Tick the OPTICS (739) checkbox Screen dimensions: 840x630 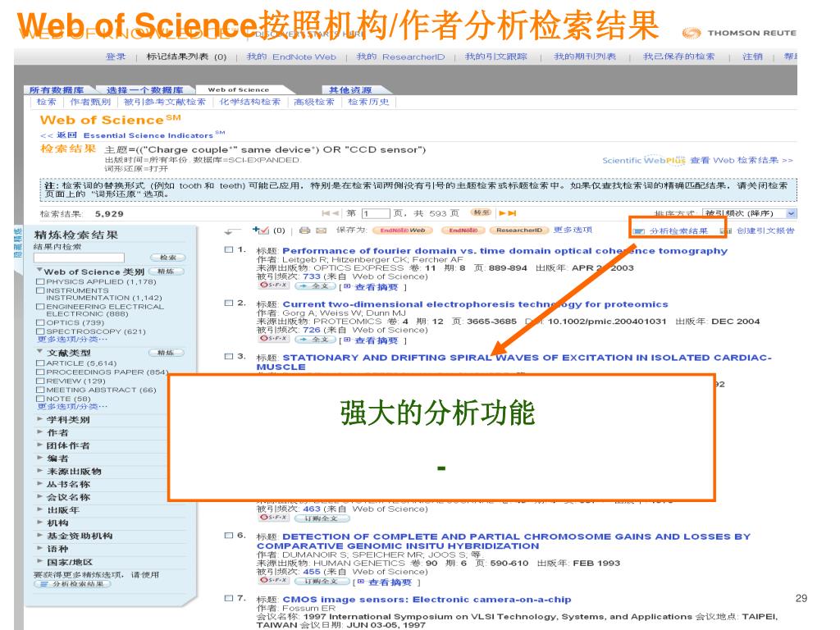(x=39, y=322)
